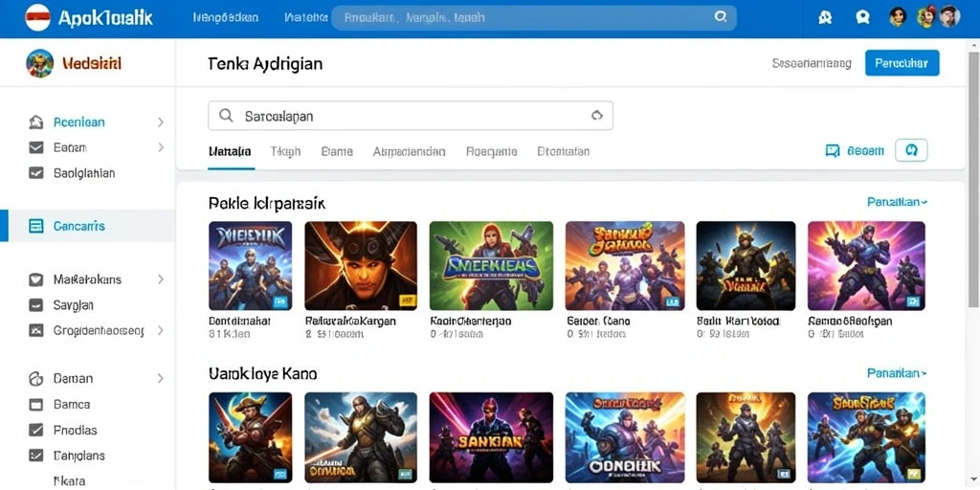Toggle the Prodias checkbox in sidebar
This screenshot has height=490, width=980.
click(36, 430)
